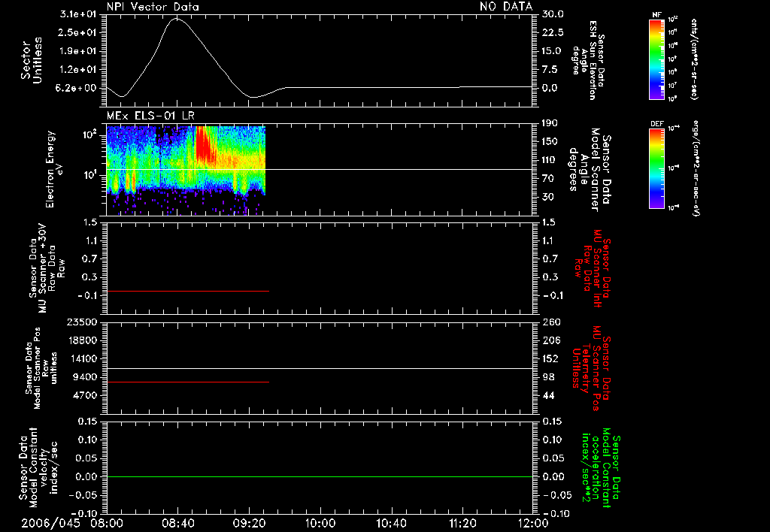The image size is (770, 532).
Task: Click the 22.5 Sun Elevation axis value
Action: (553, 32)
